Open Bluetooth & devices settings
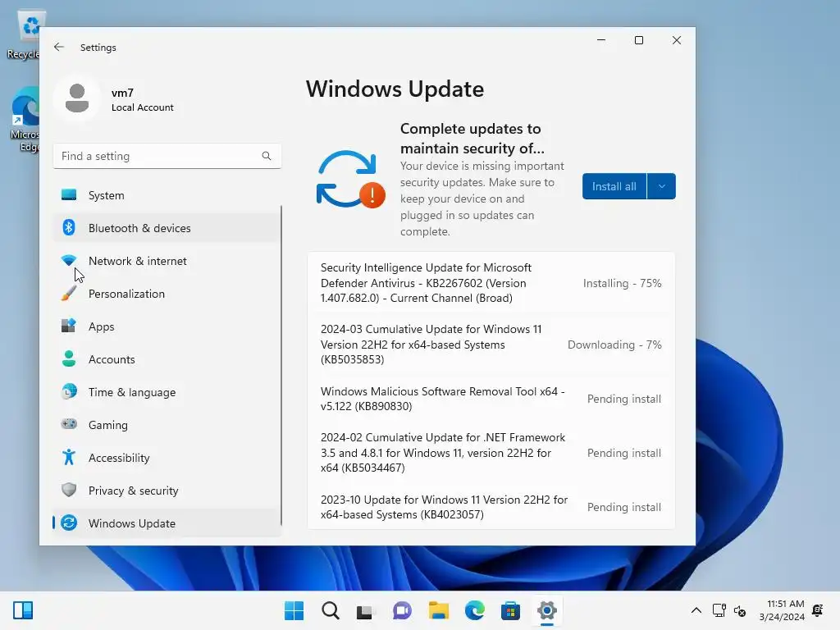Viewport: 840px width, 630px height. [167, 228]
